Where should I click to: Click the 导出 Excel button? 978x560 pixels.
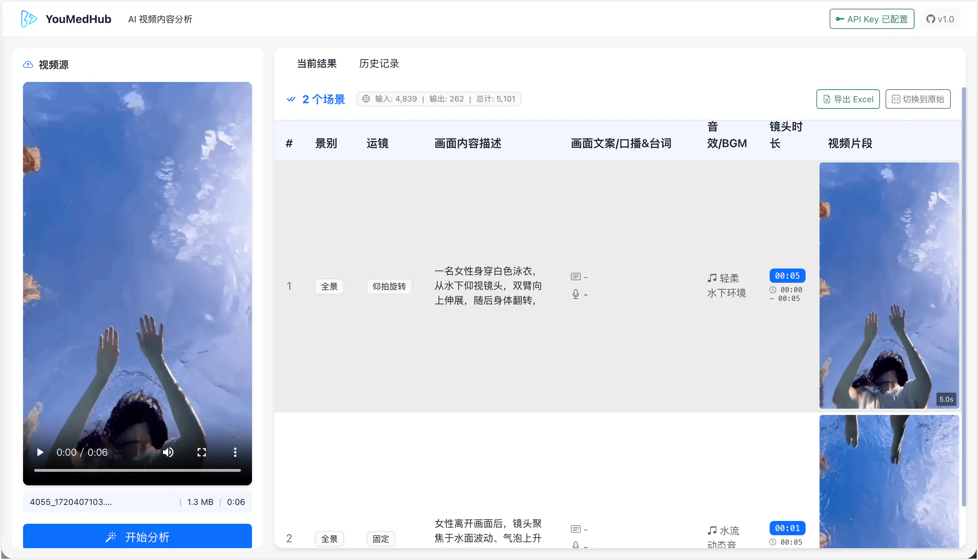point(848,99)
